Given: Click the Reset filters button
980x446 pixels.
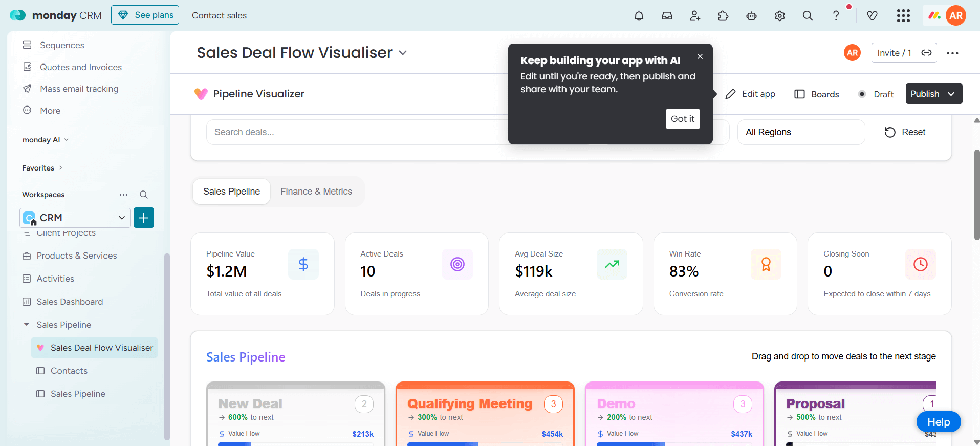Looking at the screenshot, I should pos(905,132).
